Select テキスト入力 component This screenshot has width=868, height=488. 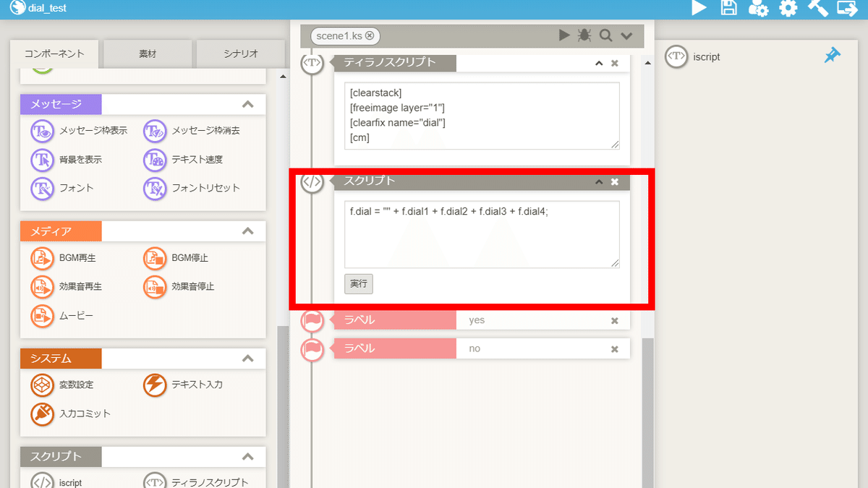pyautogui.click(x=184, y=385)
